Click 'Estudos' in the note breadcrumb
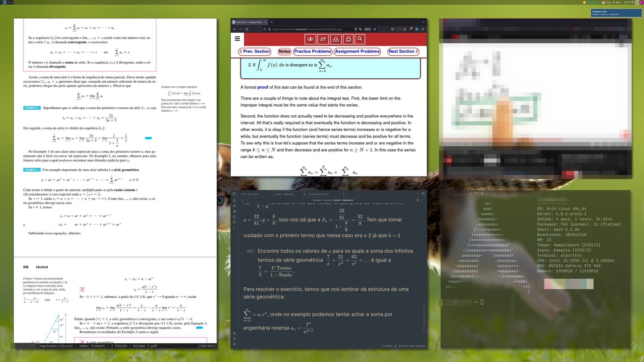Viewport: 644px width, 362px height. (317, 200)
